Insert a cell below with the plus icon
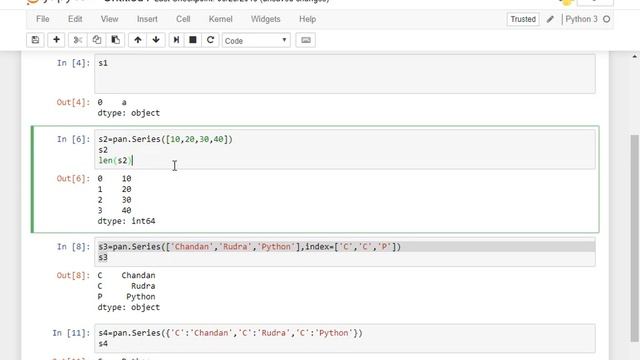Screen dimensions: 640x360 (56, 40)
